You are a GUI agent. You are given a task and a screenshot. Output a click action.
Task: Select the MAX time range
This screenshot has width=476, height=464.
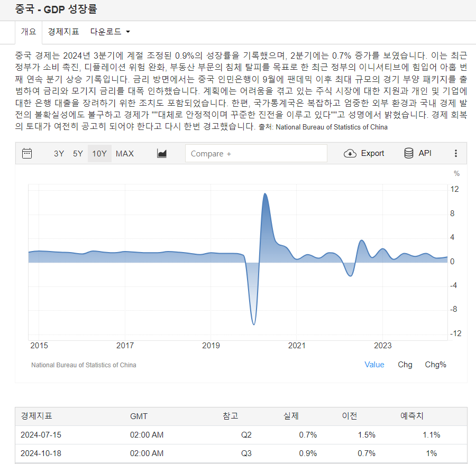125,154
